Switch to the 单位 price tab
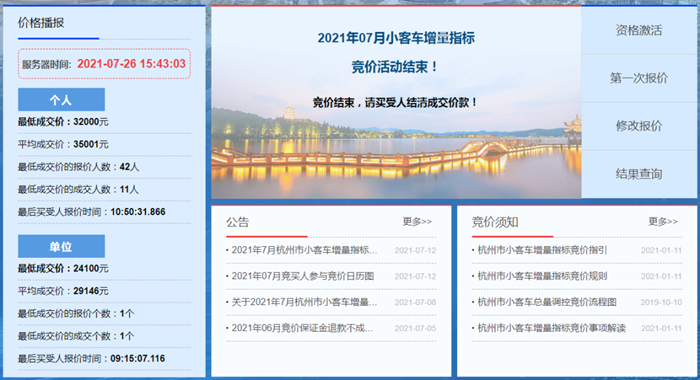 point(61,246)
